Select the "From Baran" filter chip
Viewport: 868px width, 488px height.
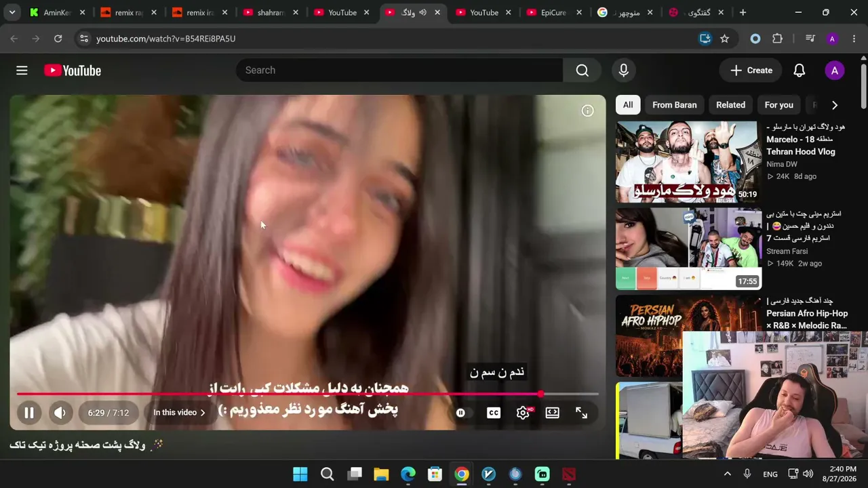675,105
